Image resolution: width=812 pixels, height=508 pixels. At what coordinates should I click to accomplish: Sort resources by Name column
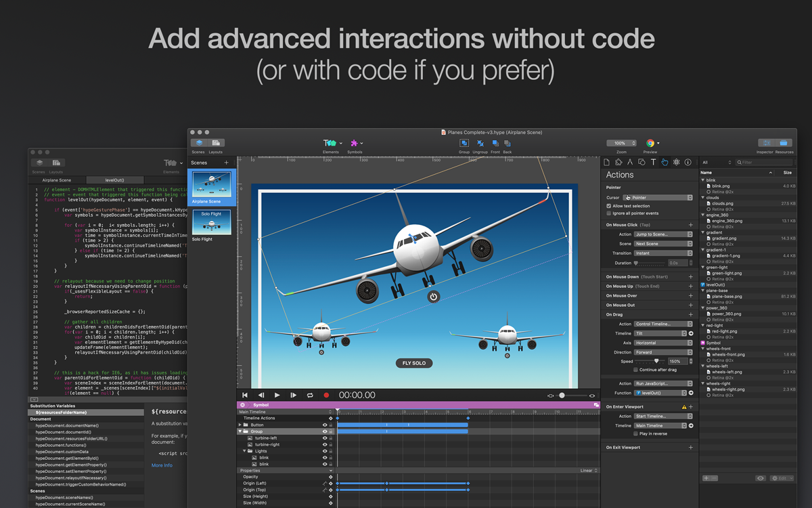(x=738, y=173)
